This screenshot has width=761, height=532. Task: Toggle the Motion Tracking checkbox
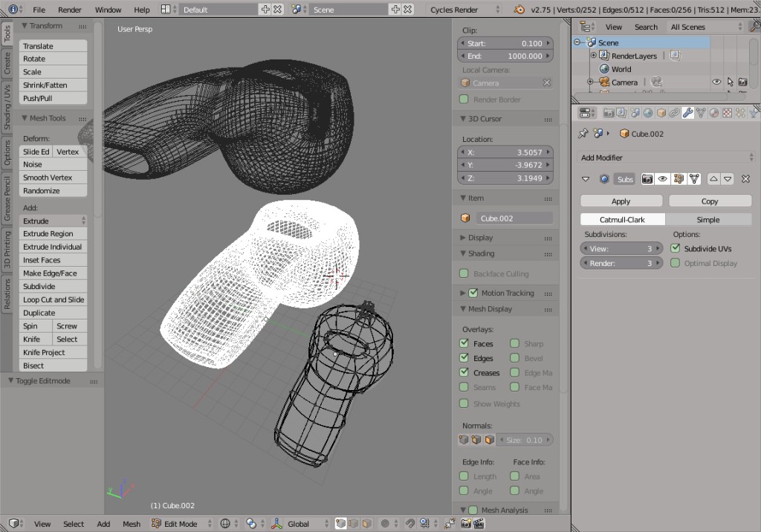pos(473,292)
